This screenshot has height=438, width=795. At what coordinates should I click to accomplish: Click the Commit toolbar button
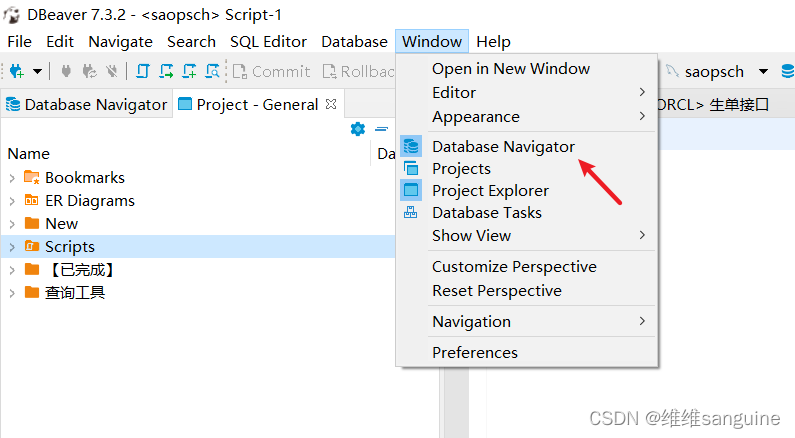(x=271, y=71)
